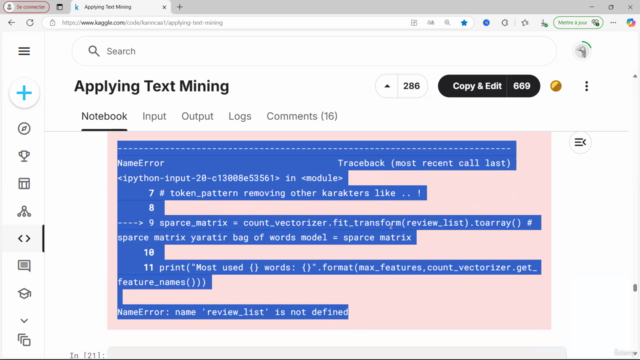Open the Kaggle hamburger menu
Viewport: 640px width, 360px height.
pos(24,51)
